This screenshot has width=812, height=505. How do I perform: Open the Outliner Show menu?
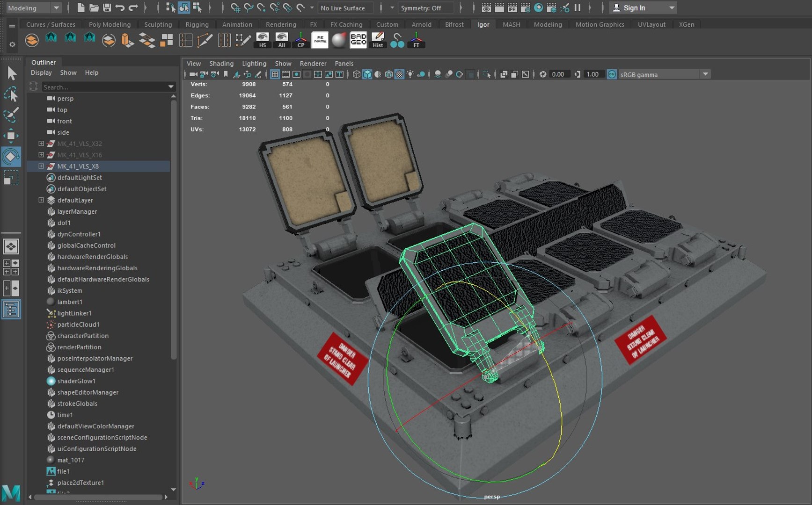coord(68,73)
